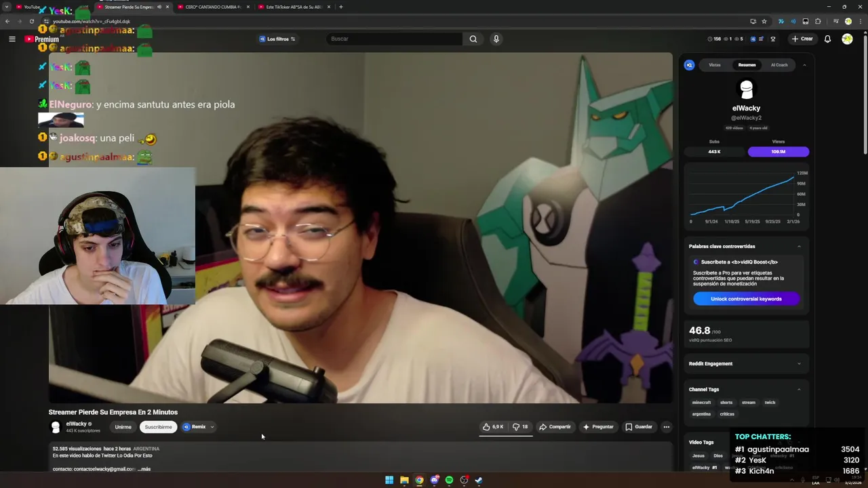Open the Chrome profile avatar
868x488 pixels.
point(848,21)
